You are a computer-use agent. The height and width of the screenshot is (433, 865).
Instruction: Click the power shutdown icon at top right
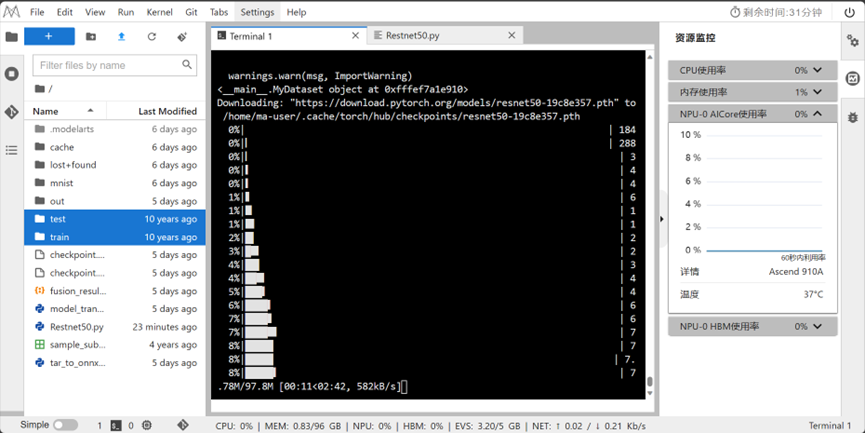[850, 12]
